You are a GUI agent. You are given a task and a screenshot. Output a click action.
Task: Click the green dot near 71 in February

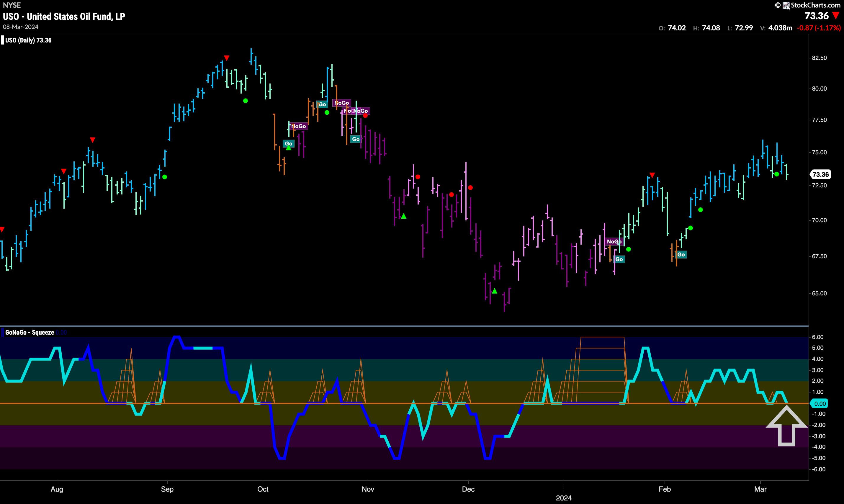click(700, 210)
